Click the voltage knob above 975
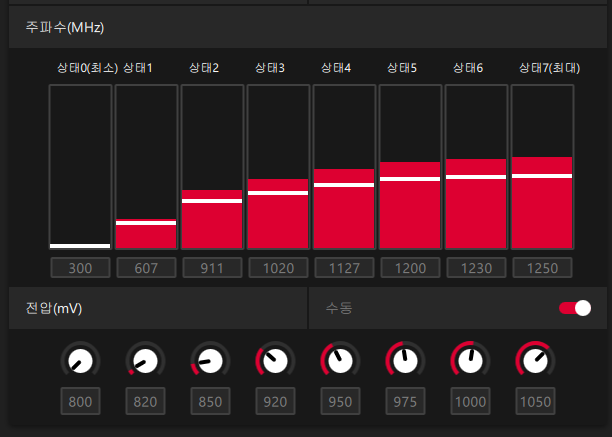 tap(405, 361)
